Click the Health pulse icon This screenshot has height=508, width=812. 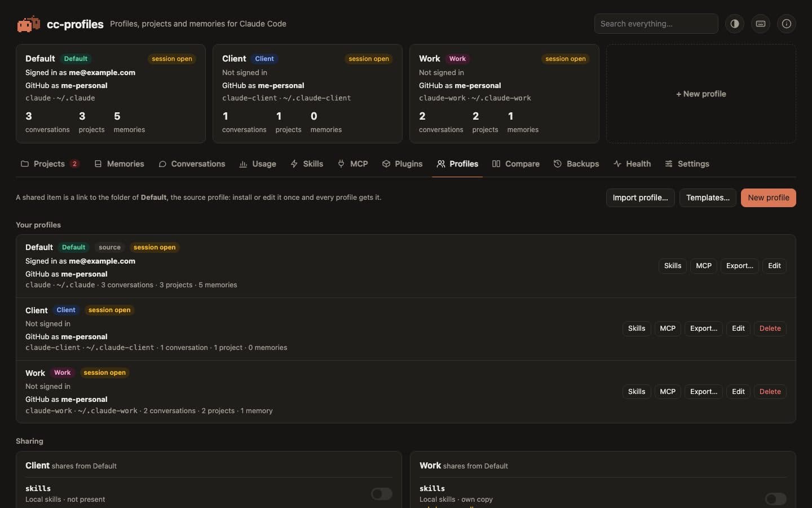pyautogui.click(x=617, y=164)
